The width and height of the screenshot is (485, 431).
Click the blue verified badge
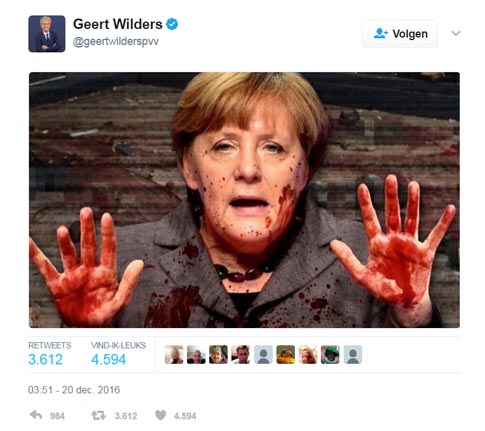(x=172, y=24)
